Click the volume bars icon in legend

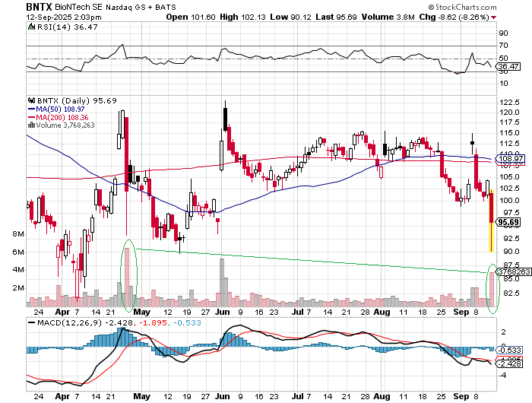point(31,125)
